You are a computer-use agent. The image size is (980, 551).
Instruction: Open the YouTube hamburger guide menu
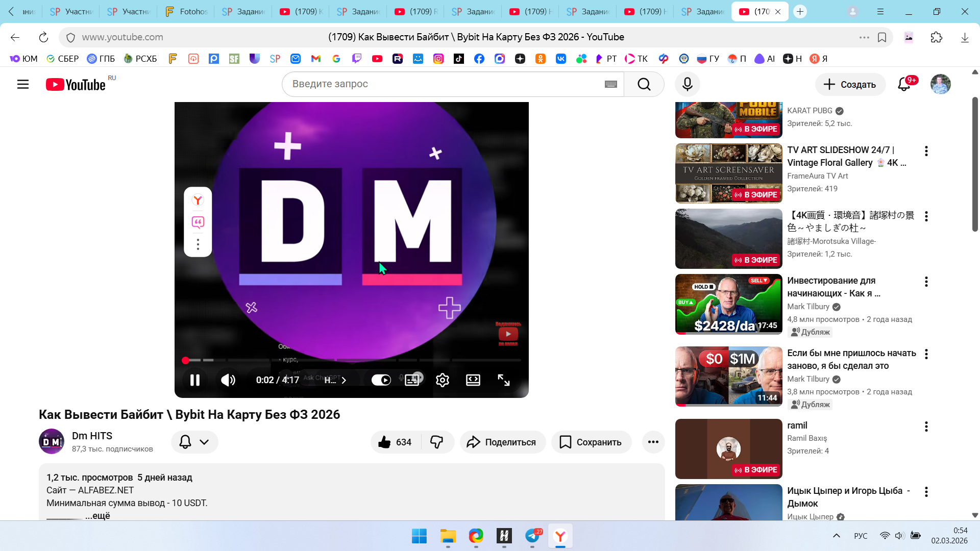point(23,84)
